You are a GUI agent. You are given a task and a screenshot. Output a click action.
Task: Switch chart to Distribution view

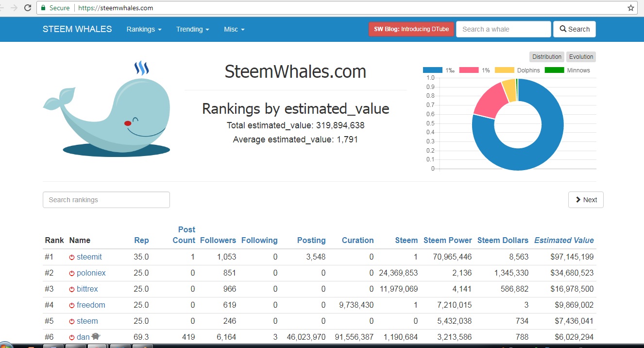(547, 57)
